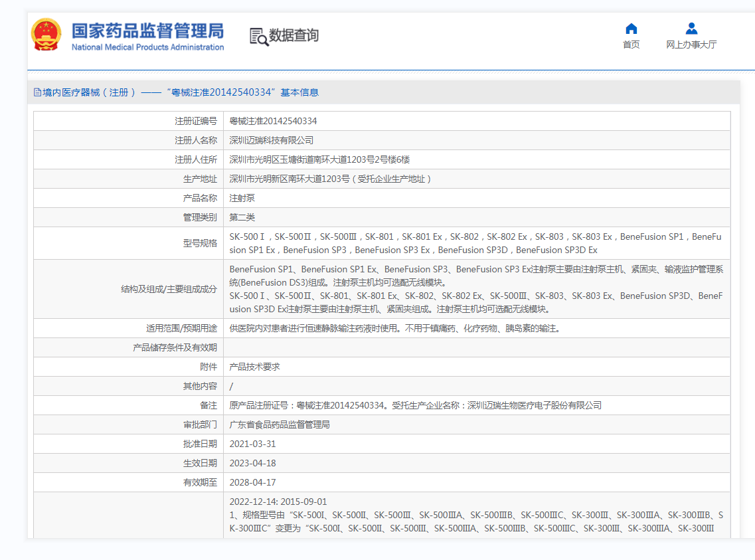Click the 型号规格 row label
Viewport: 755px width, 560px height.
200,243
